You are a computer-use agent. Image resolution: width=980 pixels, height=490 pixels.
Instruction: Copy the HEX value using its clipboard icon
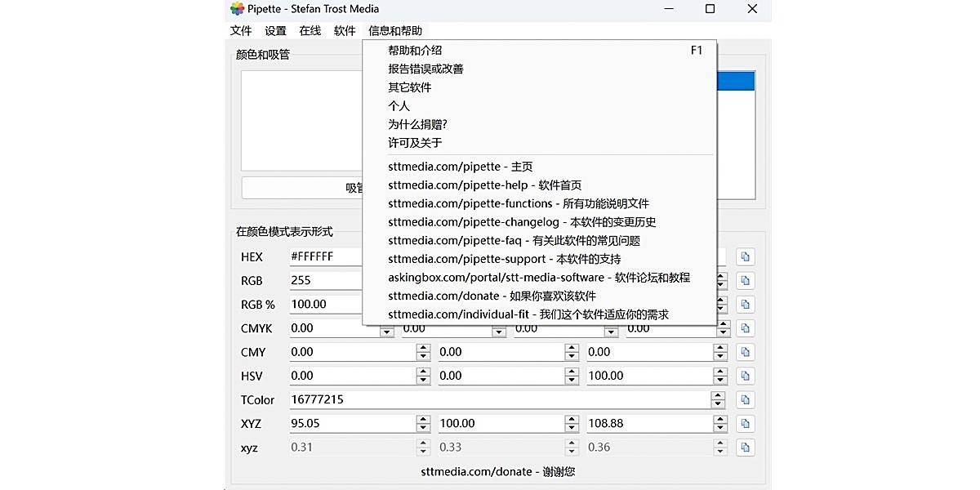coord(744,256)
